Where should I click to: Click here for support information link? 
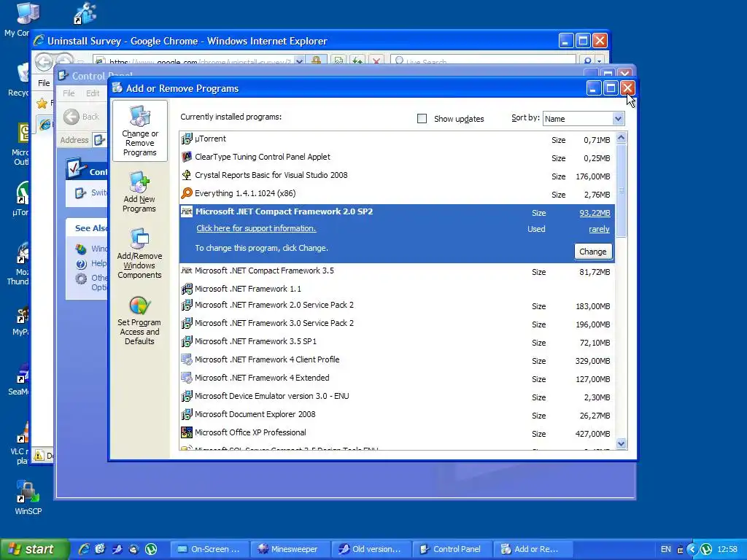point(256,228)
